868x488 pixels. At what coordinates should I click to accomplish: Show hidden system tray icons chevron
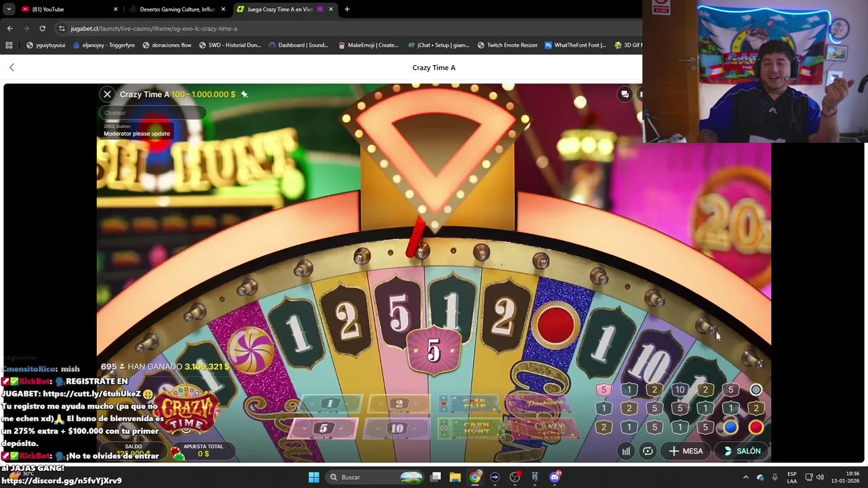pos(745,477)
